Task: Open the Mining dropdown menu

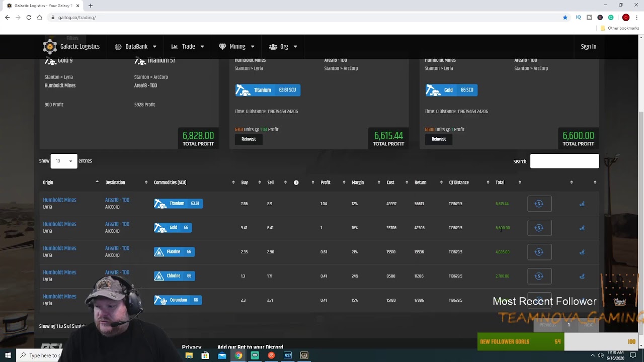Action: click(x=236, y=47)
